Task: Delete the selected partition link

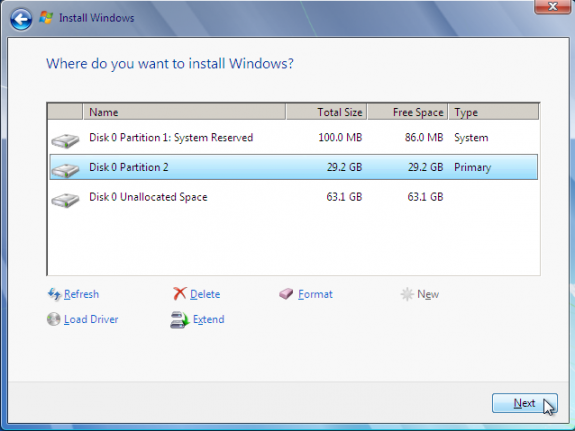Action: 205,294
